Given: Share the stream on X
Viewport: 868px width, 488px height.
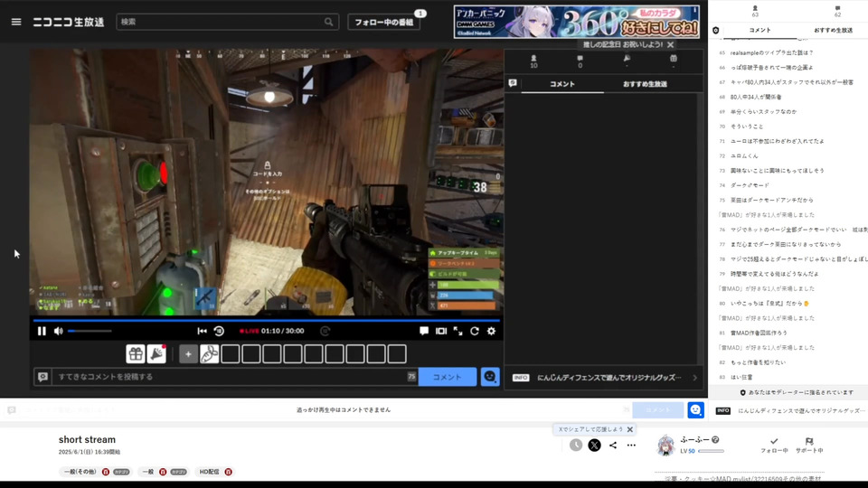Looking at the screenshot, I should tap(595, 445).
